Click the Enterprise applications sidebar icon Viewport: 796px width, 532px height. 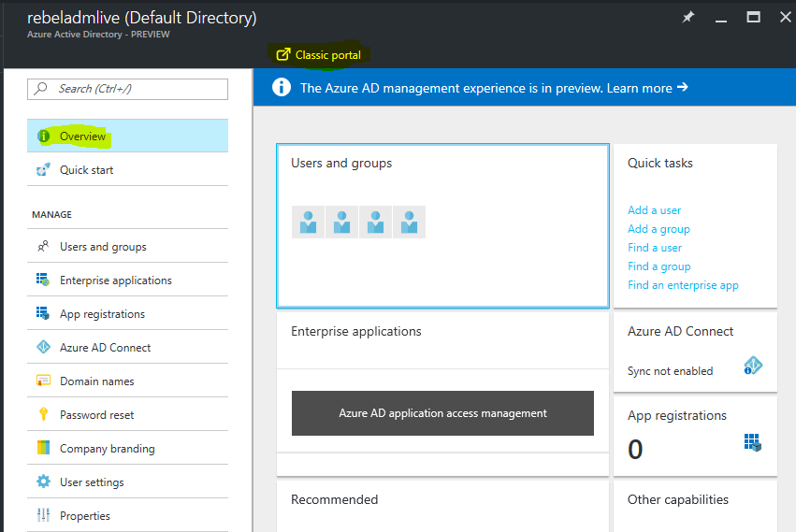pyautogui.click(x=43, y=280)
